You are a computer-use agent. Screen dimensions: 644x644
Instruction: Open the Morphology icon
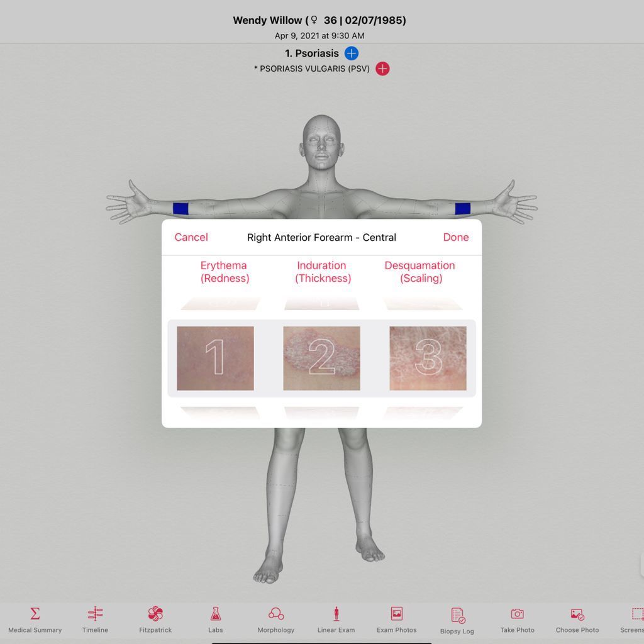276,614
